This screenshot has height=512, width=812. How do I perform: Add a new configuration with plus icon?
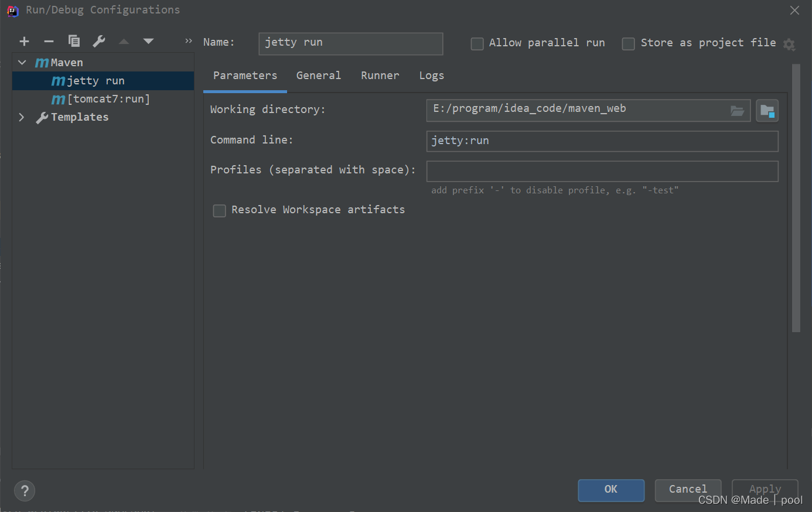(x=24, y=41)
